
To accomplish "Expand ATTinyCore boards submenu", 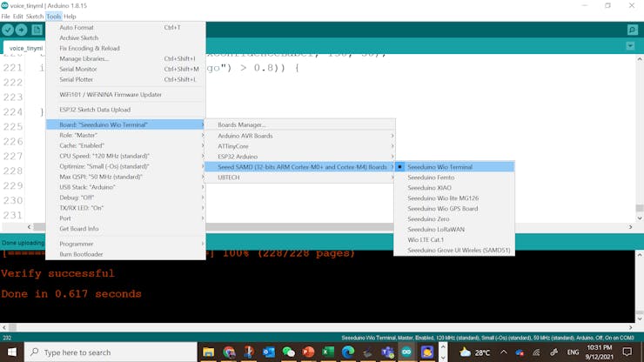I will [300, 146].
